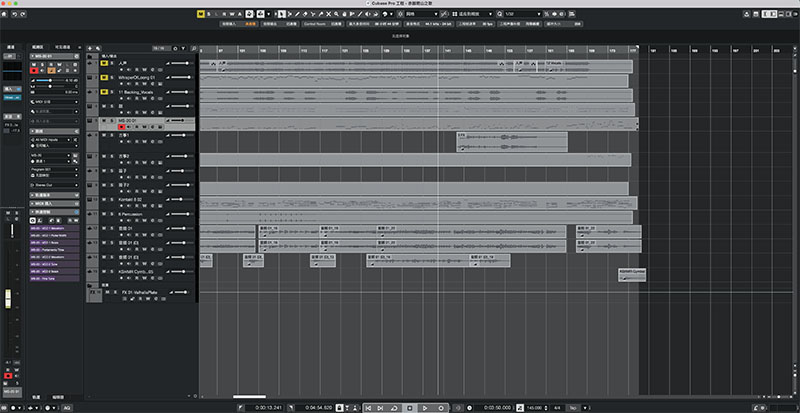Switch to the 检测区 inspector tab
This screenshot has width=800, height=413.
(x=37, y=47)
